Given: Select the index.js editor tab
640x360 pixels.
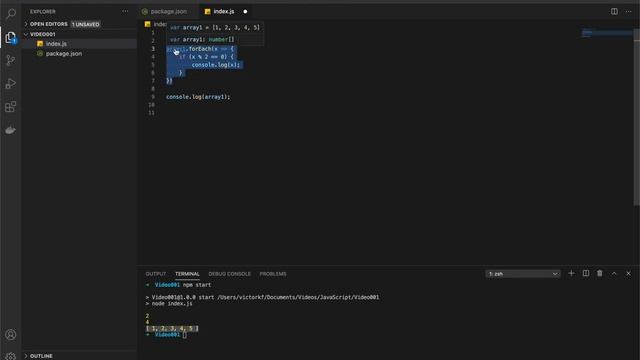Looking at the screenshot, I should click(x=224, y=11).
